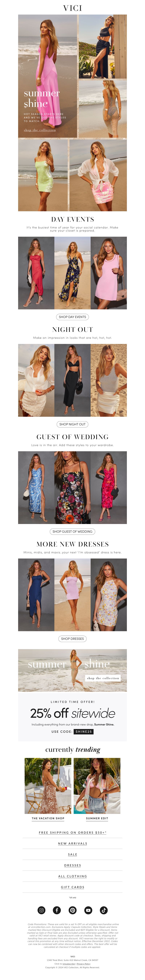Click Shop Guest of Wedding button

72,531
